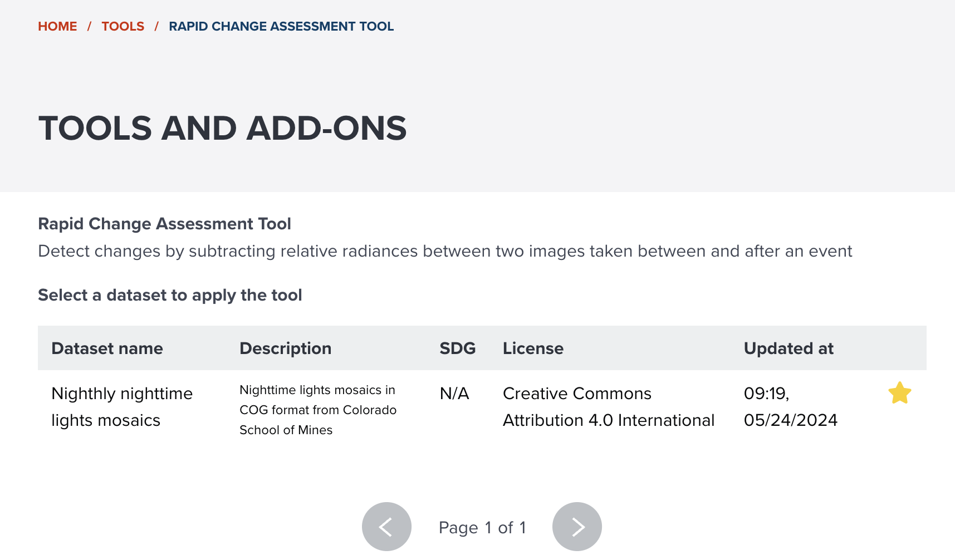Click the TOOLS AND ADD-ONS page heading
This screenshot has height=560, width=955.
(222, 128)
